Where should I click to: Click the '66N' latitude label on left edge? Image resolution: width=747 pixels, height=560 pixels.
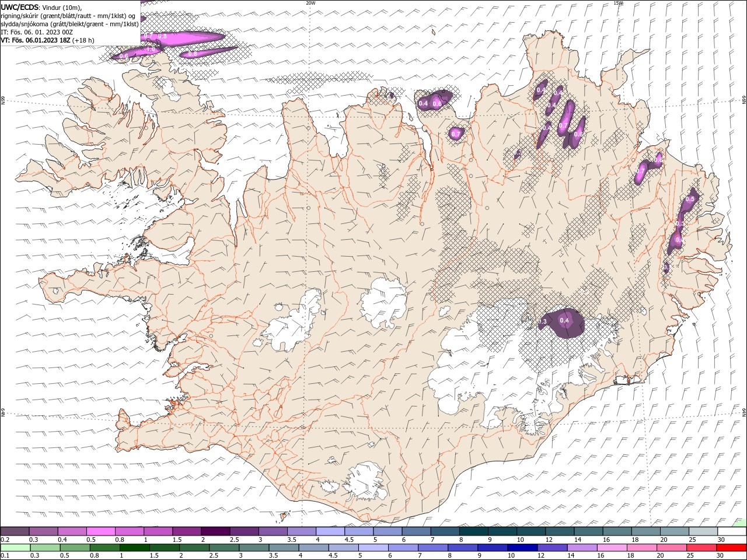click(3, 101)
